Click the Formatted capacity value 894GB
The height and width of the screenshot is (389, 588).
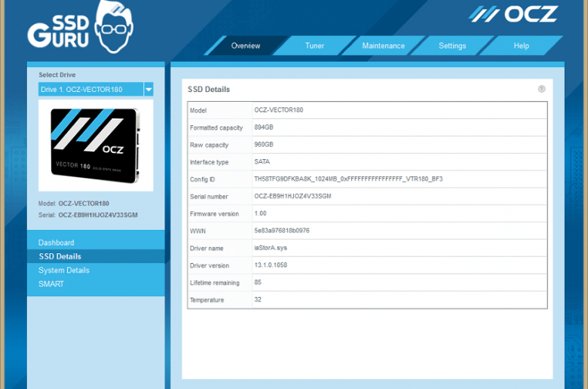click(264, 127)
